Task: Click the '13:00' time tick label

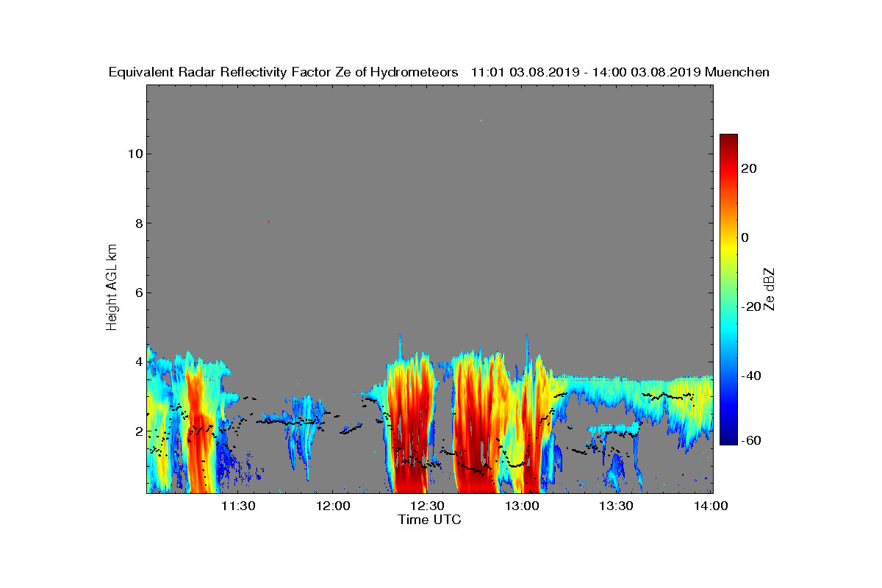Action: point(522,506)
